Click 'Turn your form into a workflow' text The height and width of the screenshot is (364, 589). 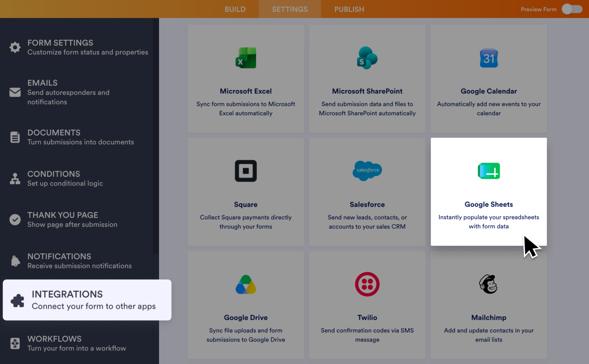point(77,348)
